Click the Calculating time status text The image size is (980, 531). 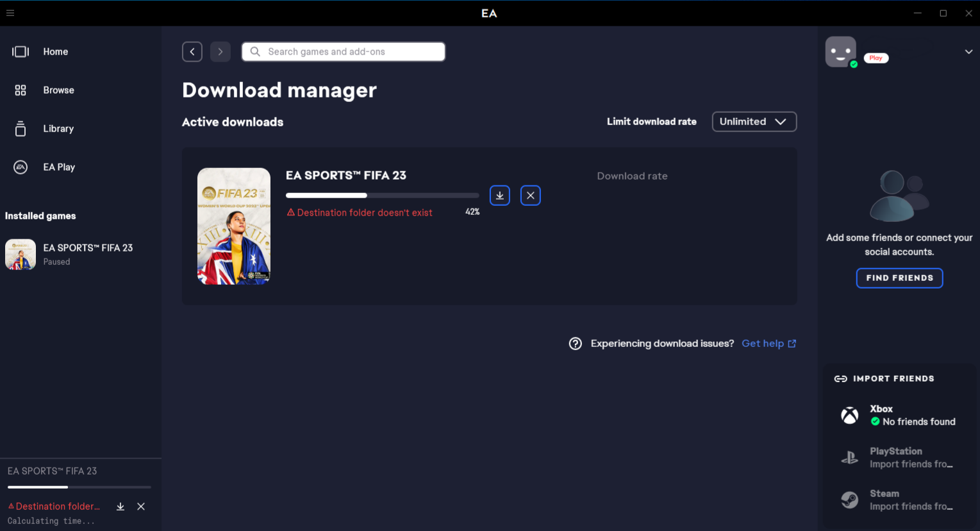[51, 521]
